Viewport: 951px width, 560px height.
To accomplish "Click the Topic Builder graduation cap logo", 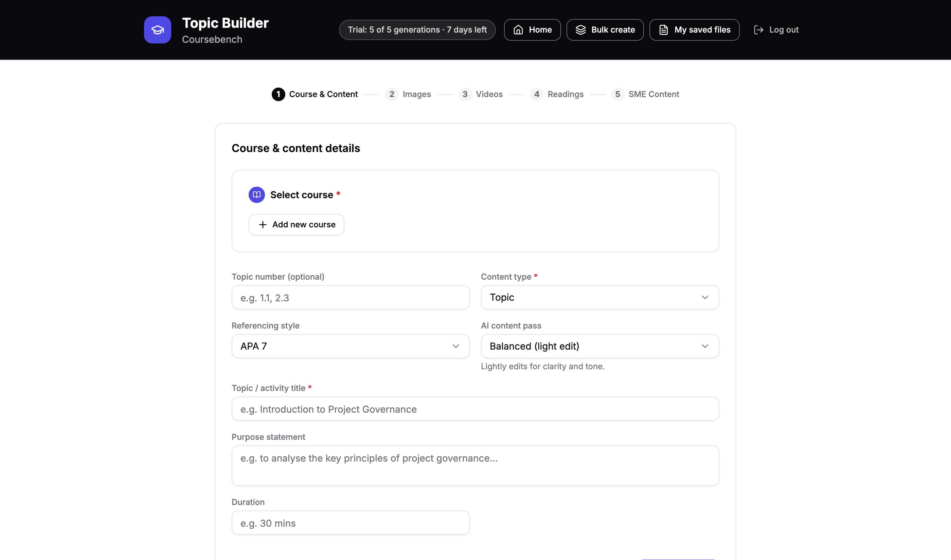I will click(x=158, y=30).
